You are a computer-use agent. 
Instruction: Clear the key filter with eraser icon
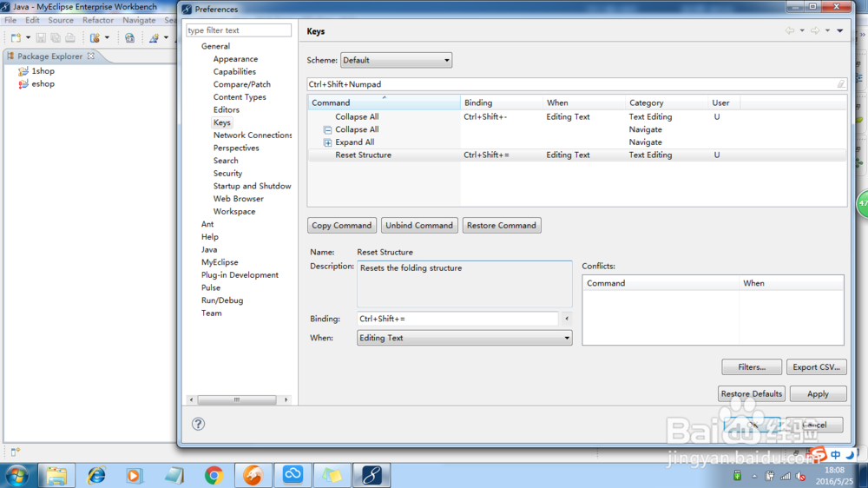pos(841,84)
